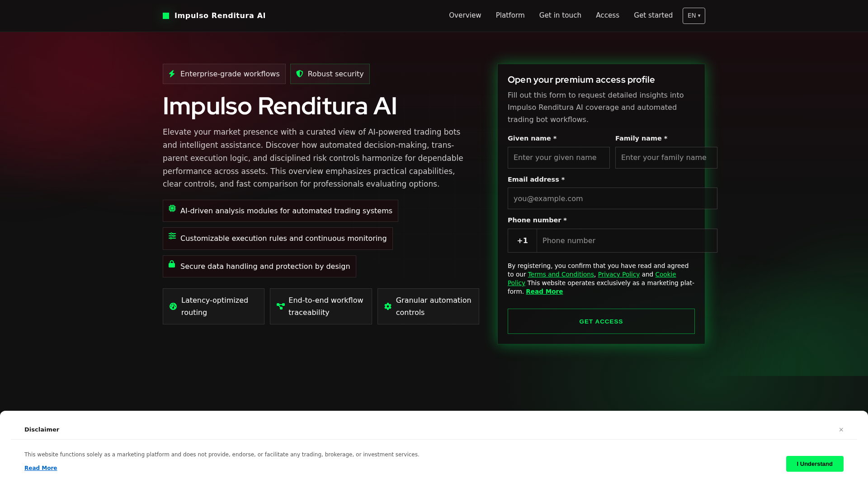Accept disclaimer with I Understand button
This screenshot has width=868, height=488.
pyautogui.click(x=815, y=464)
